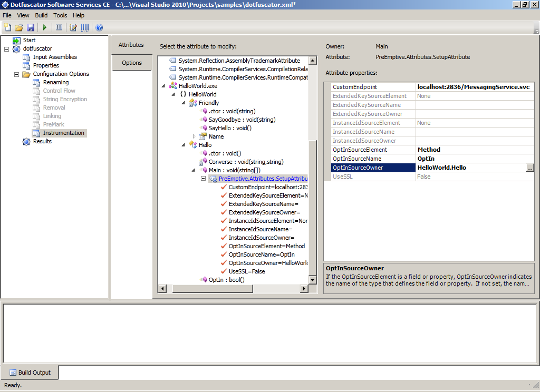Collapse the Hello class node
Viewport: 540px width, 392px height.
(183, 145)
